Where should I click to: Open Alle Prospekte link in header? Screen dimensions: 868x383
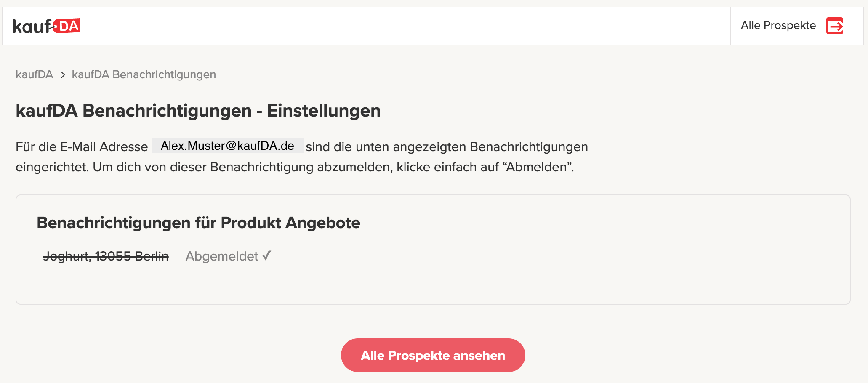click(x=778, y=25)
